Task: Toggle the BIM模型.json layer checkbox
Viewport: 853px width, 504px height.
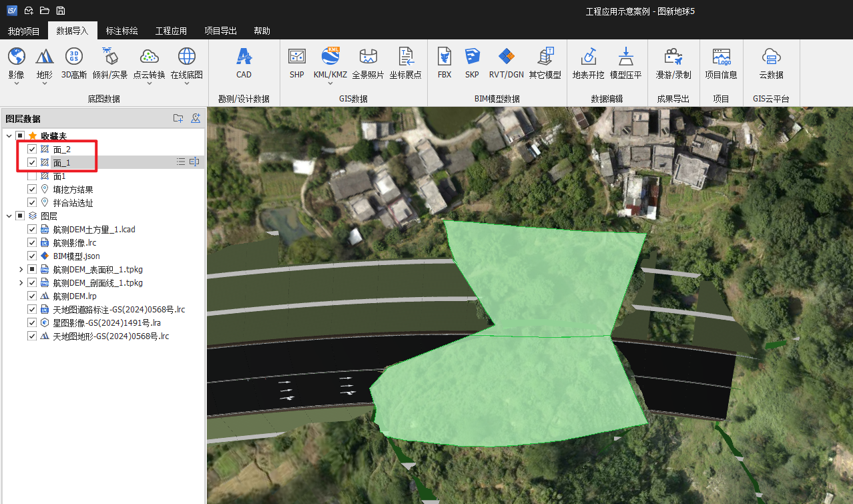Action: 32,256
